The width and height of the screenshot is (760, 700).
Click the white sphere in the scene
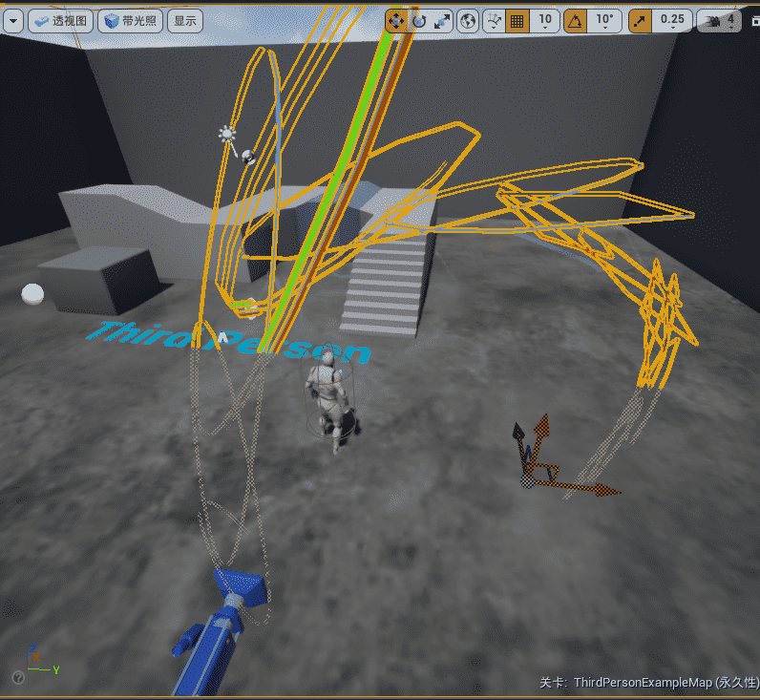coord(32,294)
